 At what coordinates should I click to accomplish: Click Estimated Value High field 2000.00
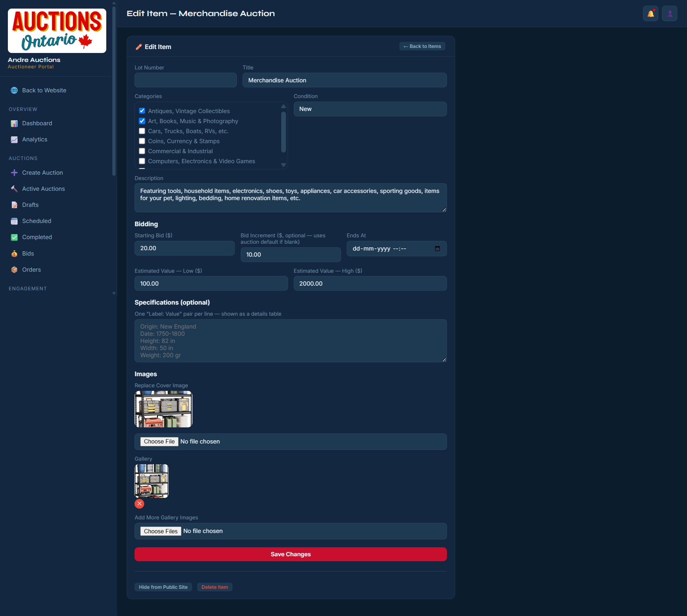(370, 283)
